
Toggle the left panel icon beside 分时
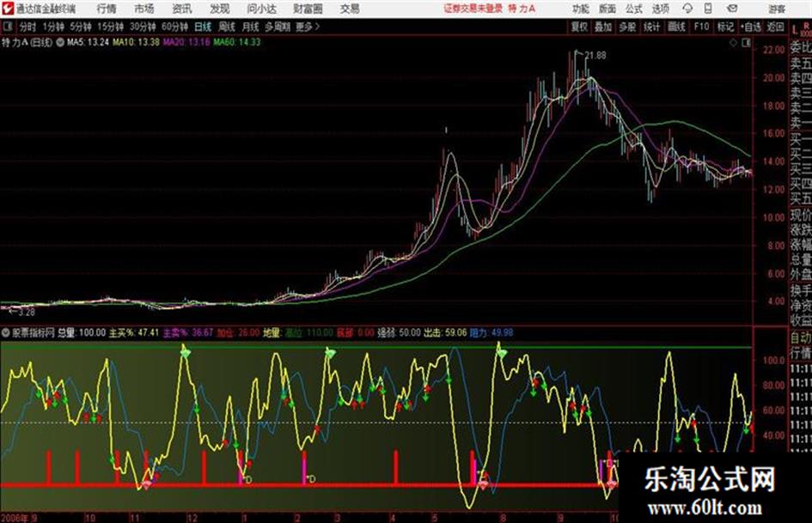[x=8, y=27]
